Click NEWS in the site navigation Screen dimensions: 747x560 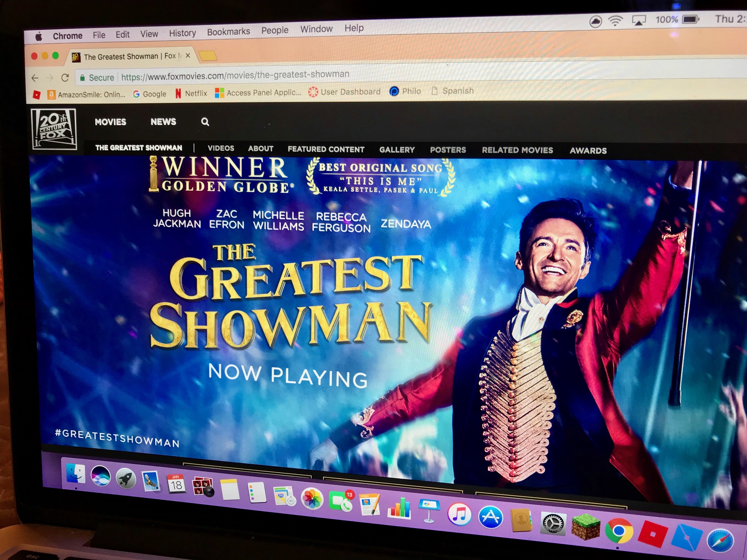[163, 121]
